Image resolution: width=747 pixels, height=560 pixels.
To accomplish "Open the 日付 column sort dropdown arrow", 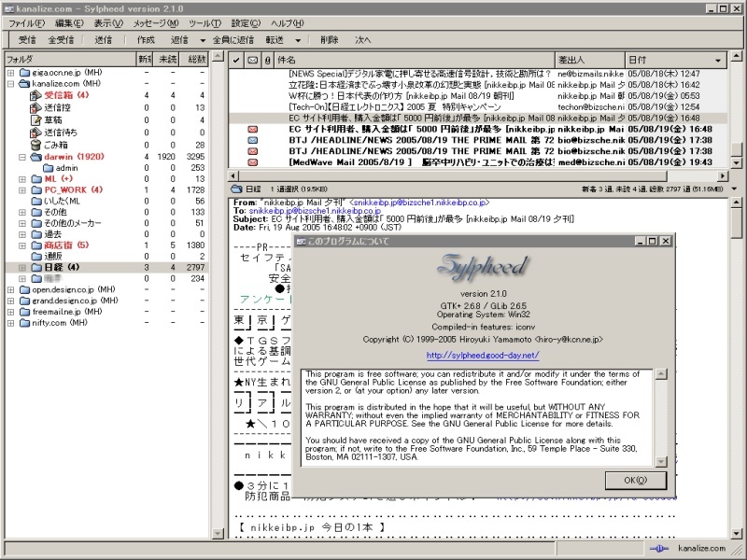I will pyautogui.click(x=718, y=61).
